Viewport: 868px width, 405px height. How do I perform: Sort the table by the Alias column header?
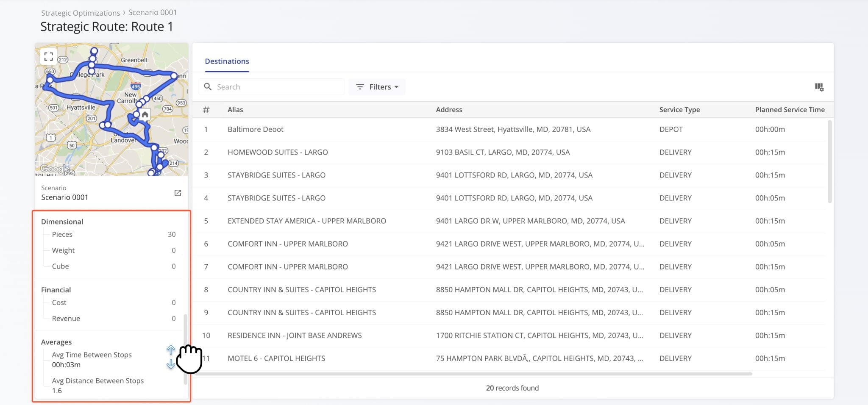point(235,109)
